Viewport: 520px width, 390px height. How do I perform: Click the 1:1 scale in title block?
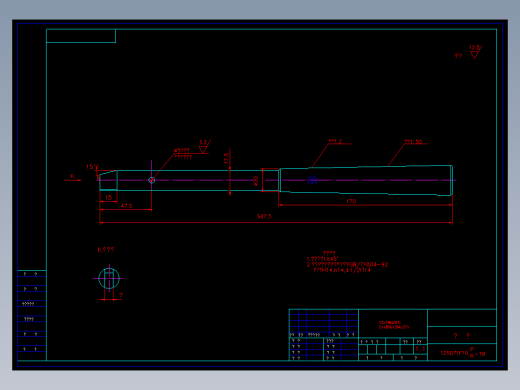(420, 349)
